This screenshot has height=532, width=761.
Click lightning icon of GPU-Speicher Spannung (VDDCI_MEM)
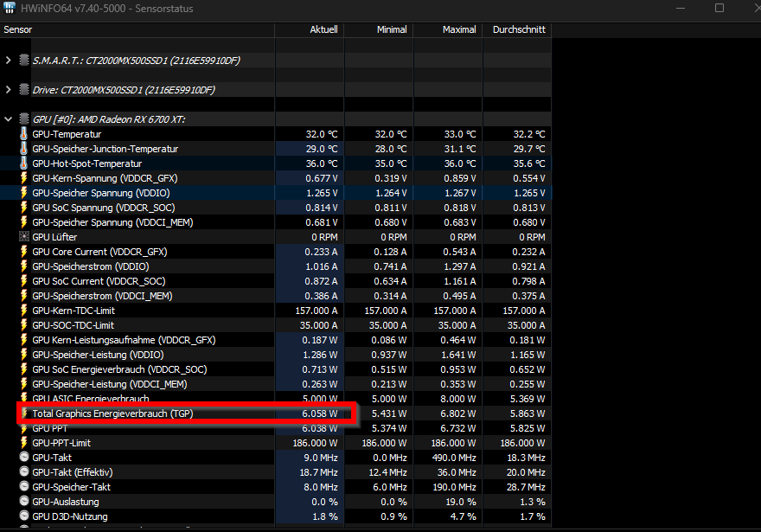point(24,221)
